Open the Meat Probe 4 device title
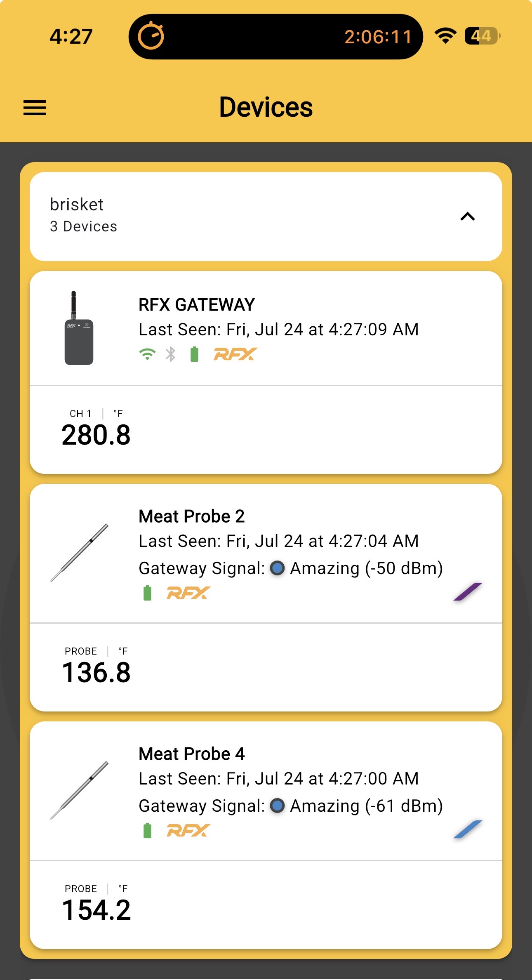Image resolution: width=532 pixels, height=980 pixels. tap(192, 754)
